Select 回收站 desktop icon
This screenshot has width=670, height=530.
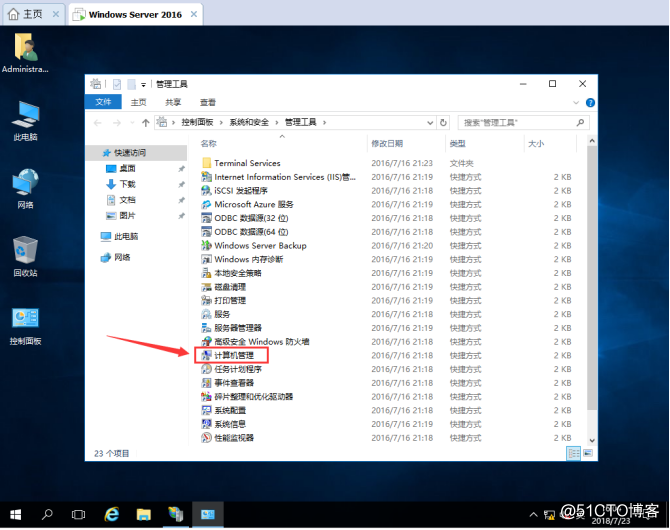[x=26, y=250]
